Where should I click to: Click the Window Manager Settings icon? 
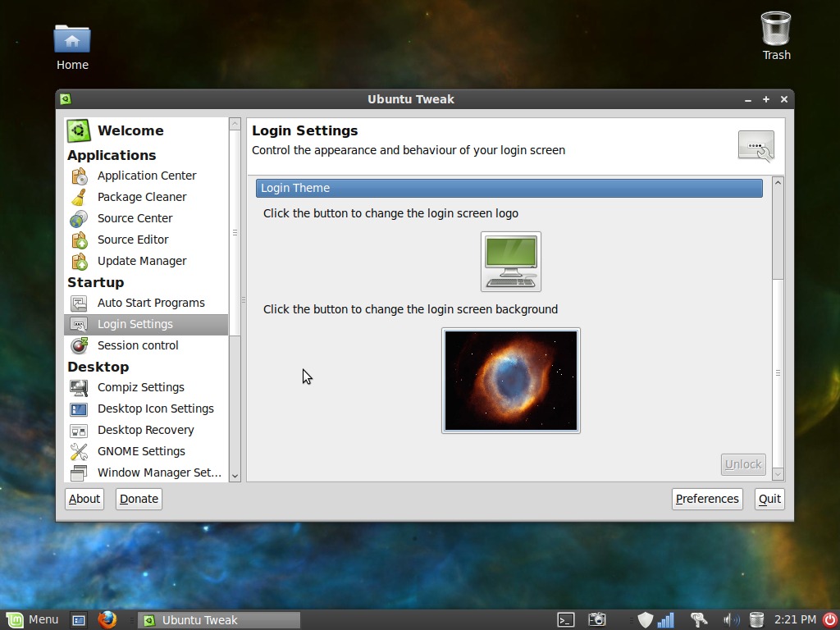pos(80,473)
